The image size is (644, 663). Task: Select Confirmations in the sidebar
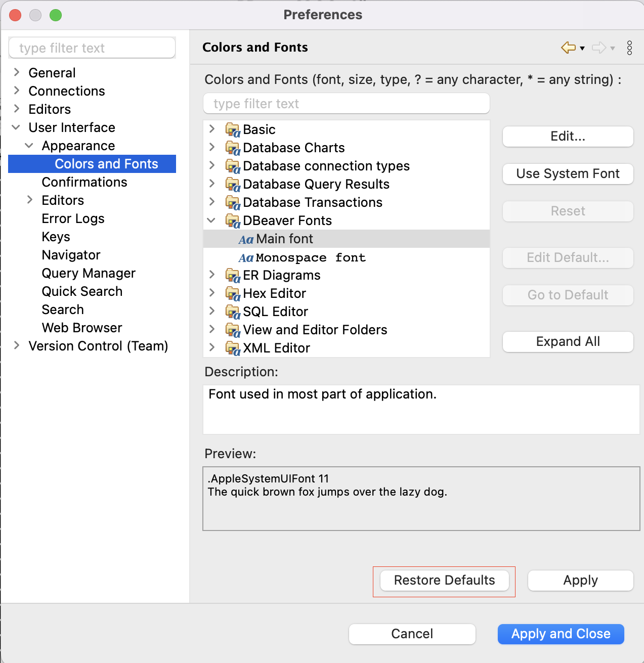[x=84, y=182]
